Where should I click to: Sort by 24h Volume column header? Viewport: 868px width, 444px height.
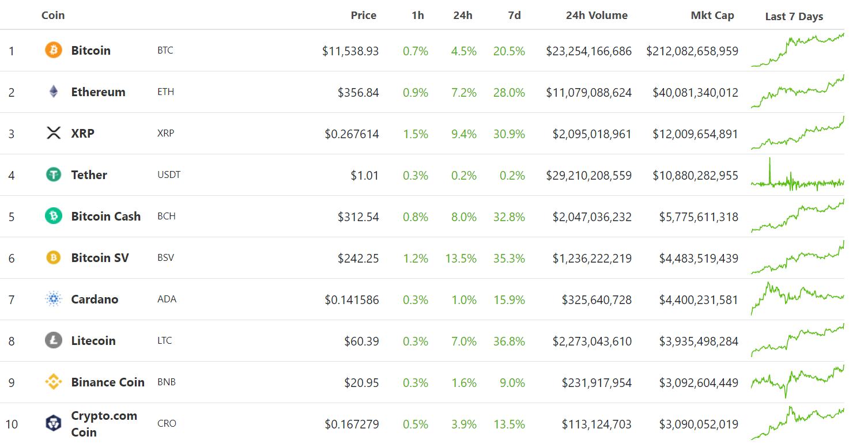[597, 16]
